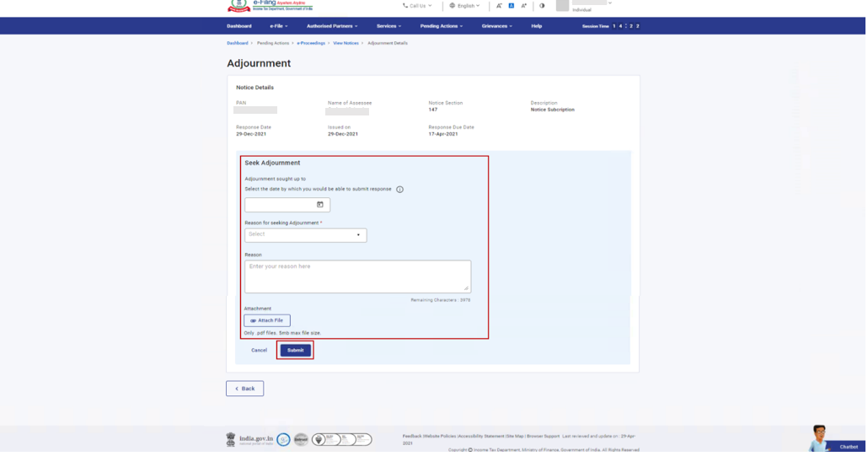
Task: Click the Attach File button
Action: click(x=267, y=321)
